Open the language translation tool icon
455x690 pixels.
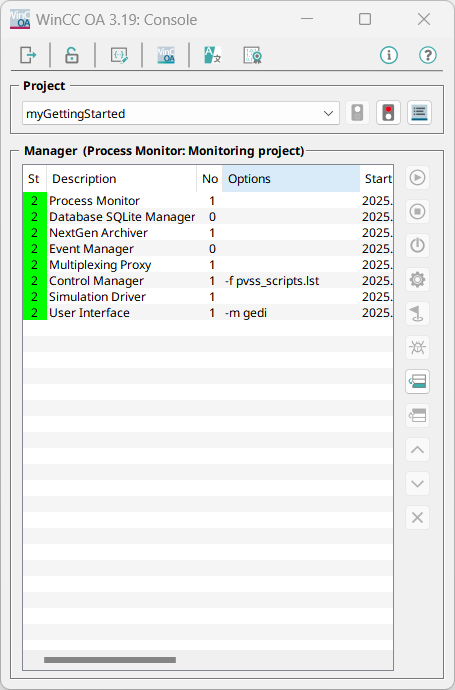213,55
